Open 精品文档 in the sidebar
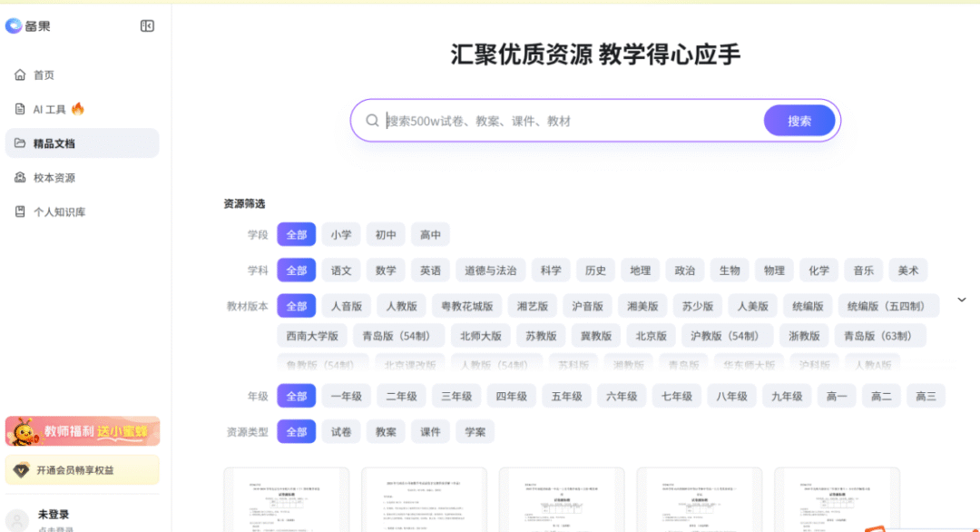The width and height of the screenshot is (980, 532). click(82, 143)
